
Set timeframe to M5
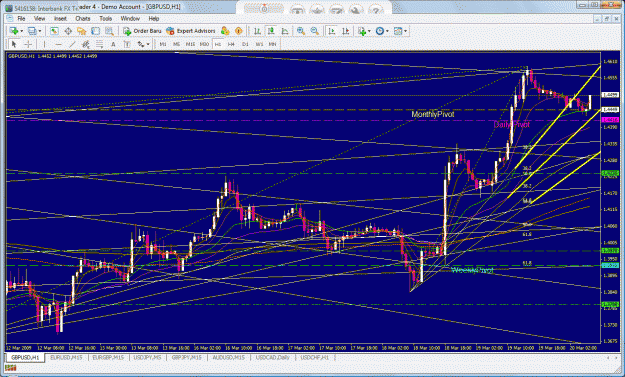(x=177, y=44)
